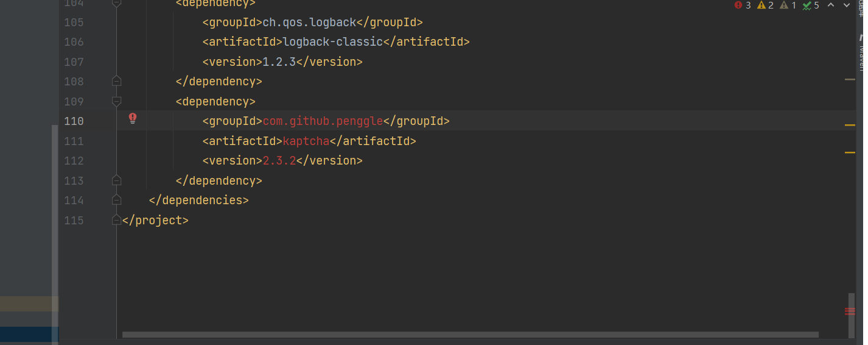Click the vertical scrollbar thumb
The width and height of the screenshot is (868, 345).
point(851,315)
